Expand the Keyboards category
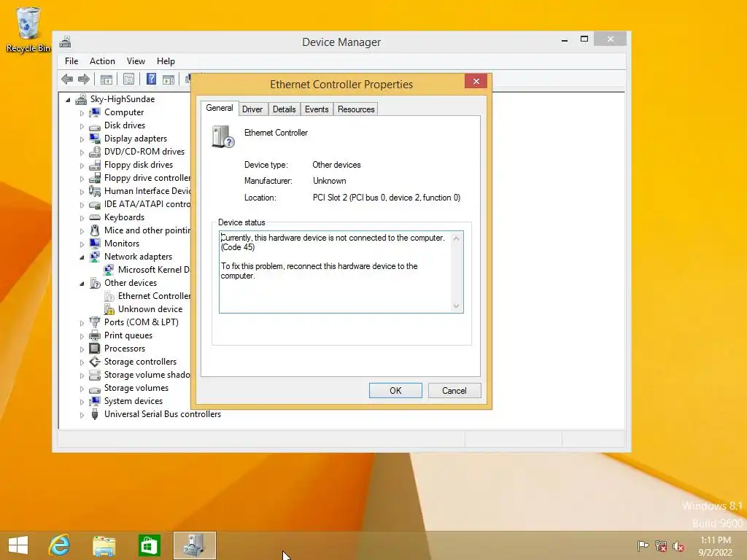Screen dimensions: 747x560 (x=82, y=218)
